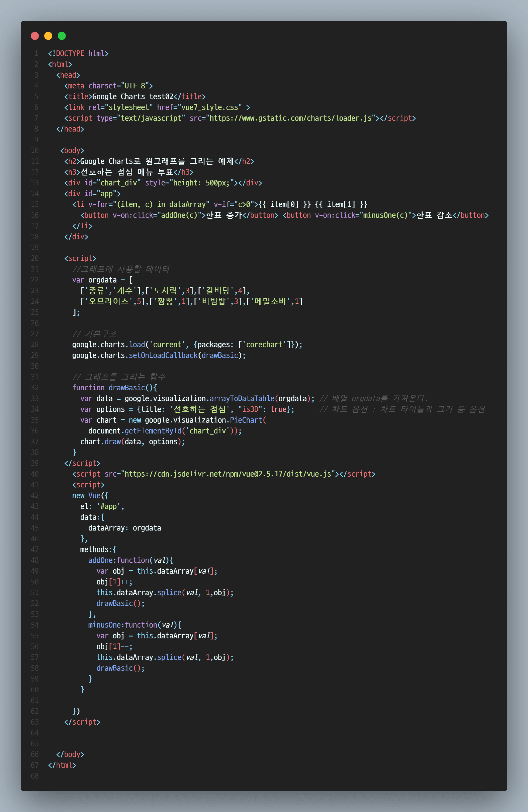Click the h3 text 선호하는 점심 메뉴 투표

[x=127, y=172]
